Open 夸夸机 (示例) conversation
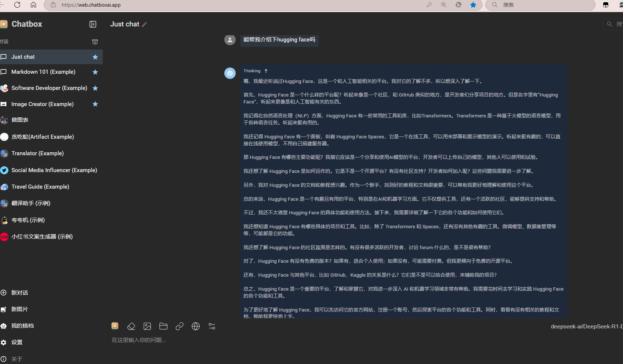The width and height of the screenshot is (623, 364). click(x=51, y=220)
